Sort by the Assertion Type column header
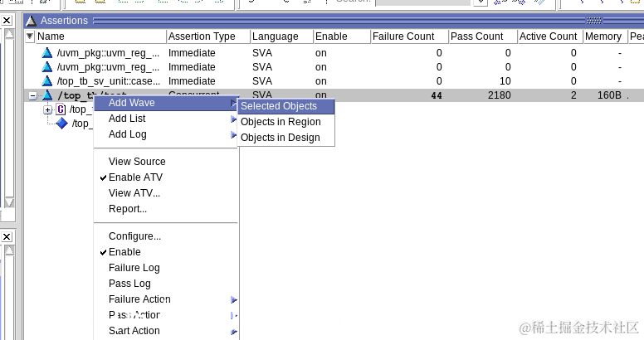This screenshot has width=644, height=340. click(208, 36)
